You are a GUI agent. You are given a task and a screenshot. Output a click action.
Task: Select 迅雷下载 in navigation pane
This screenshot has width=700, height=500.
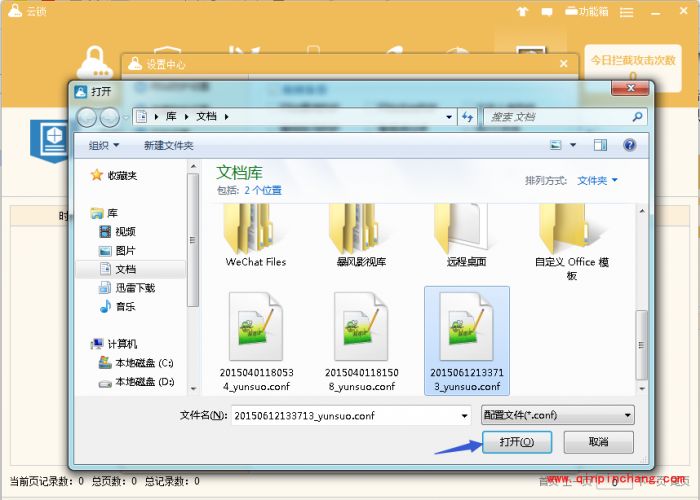127,288
